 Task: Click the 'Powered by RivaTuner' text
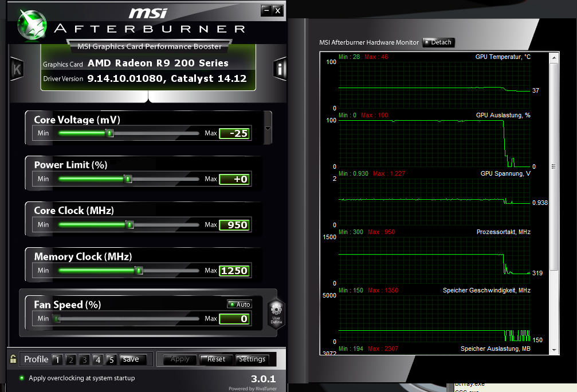(253, 389)
